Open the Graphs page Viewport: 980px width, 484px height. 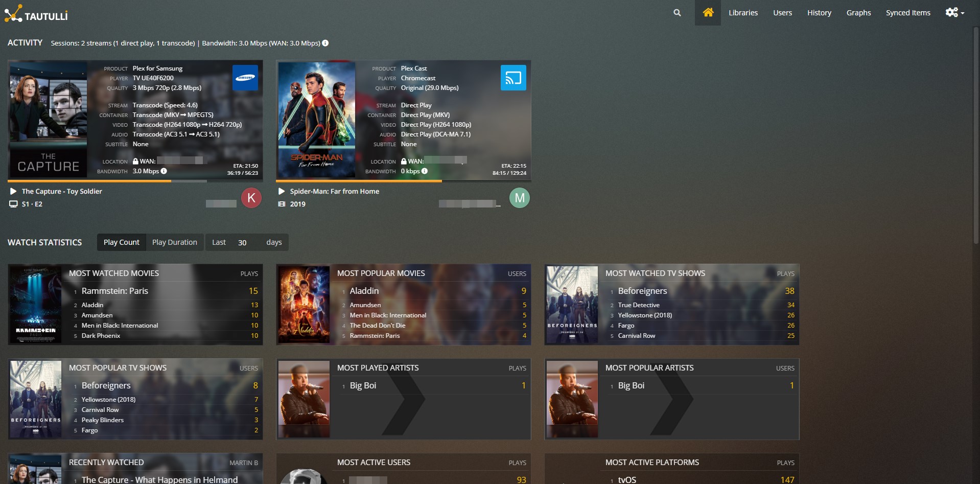pyautogui.click(x=858, y=13)
